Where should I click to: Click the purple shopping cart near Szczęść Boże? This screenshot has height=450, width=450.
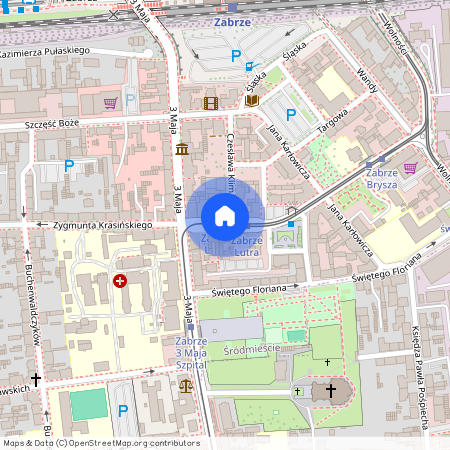[111, 103]
